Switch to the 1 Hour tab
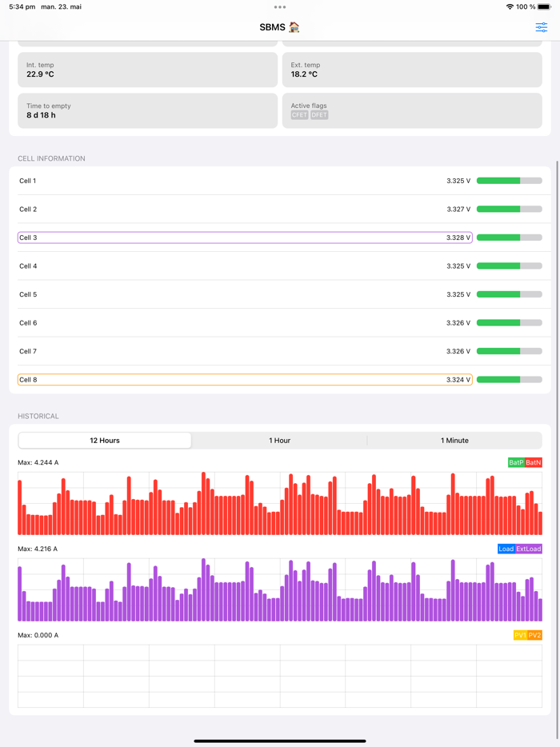Image resolution: width=560 pixels, height=747 pixels. click(279, 440)
